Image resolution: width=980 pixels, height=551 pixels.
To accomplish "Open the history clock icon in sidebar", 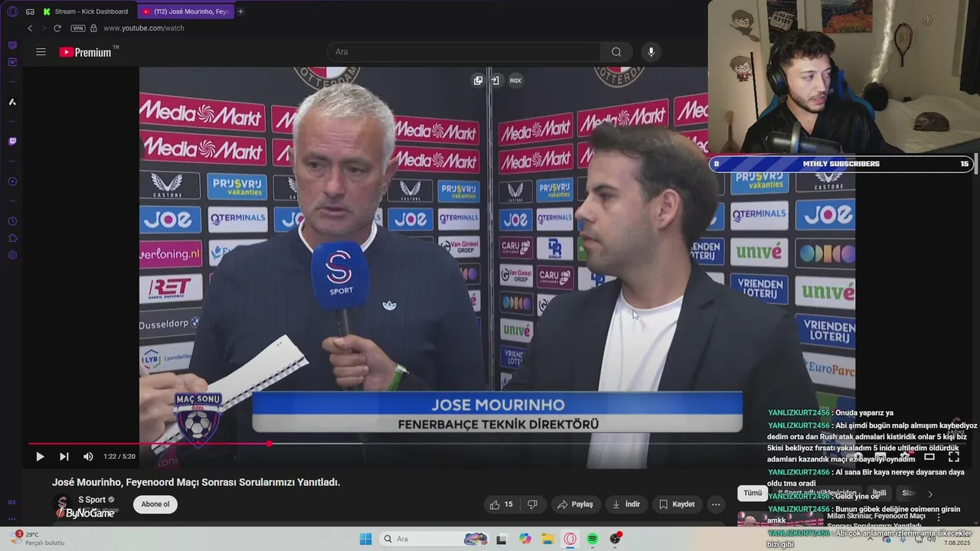I will pos(12,221).
